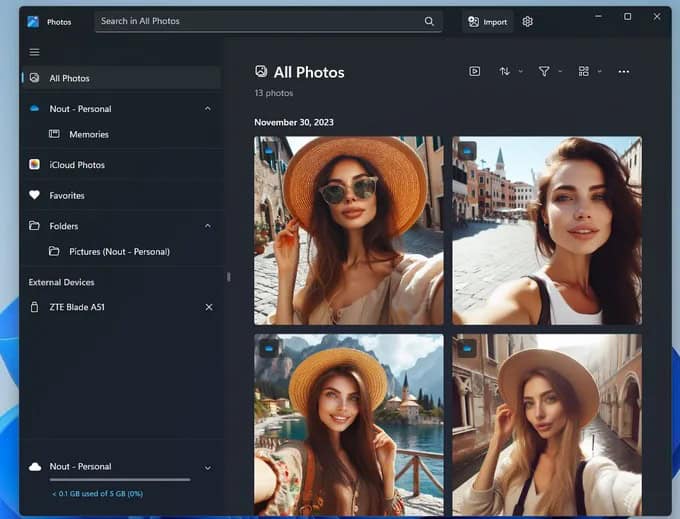Click the filter funnel icon
Screen dimensions: 680x519
click(544, 71)
